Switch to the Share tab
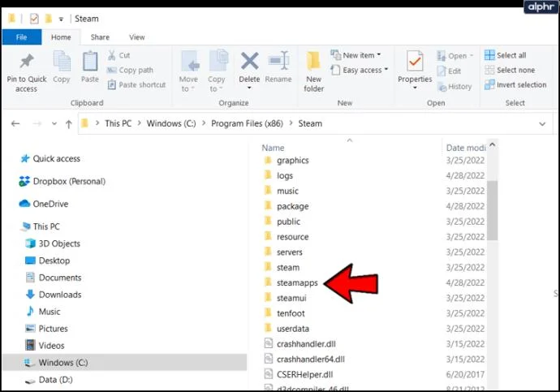 tap(100, 37)
